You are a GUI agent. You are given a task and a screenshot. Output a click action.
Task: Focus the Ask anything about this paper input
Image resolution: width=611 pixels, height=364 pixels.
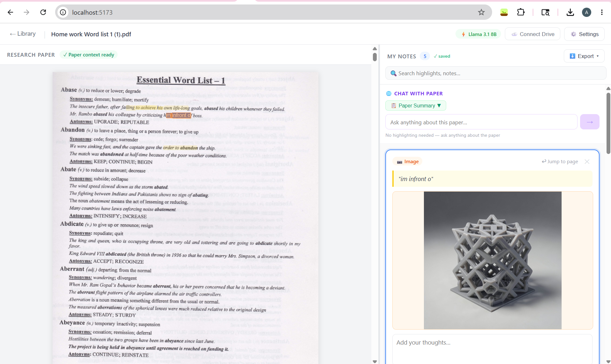pos(481,122)
